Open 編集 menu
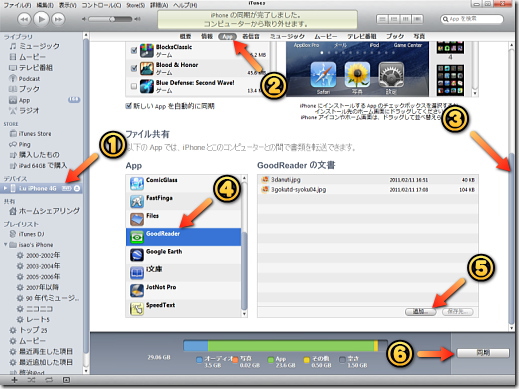Viewport: 519px width, 389px height. point(45,5)
